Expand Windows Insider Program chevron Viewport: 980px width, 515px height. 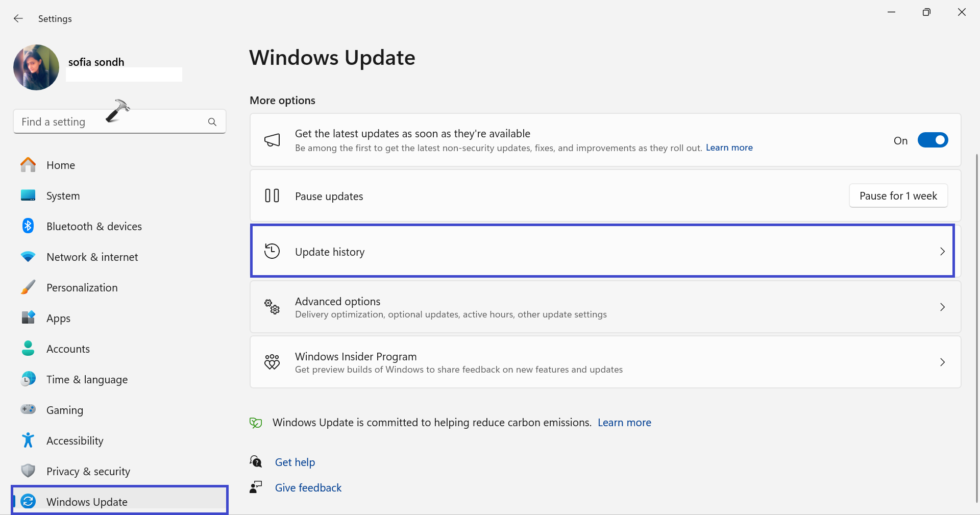[942, 362]
